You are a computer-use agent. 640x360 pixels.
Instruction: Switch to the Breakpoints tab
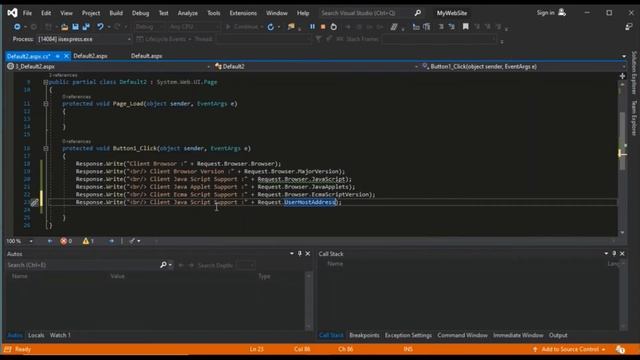click(x=364, y=335)
